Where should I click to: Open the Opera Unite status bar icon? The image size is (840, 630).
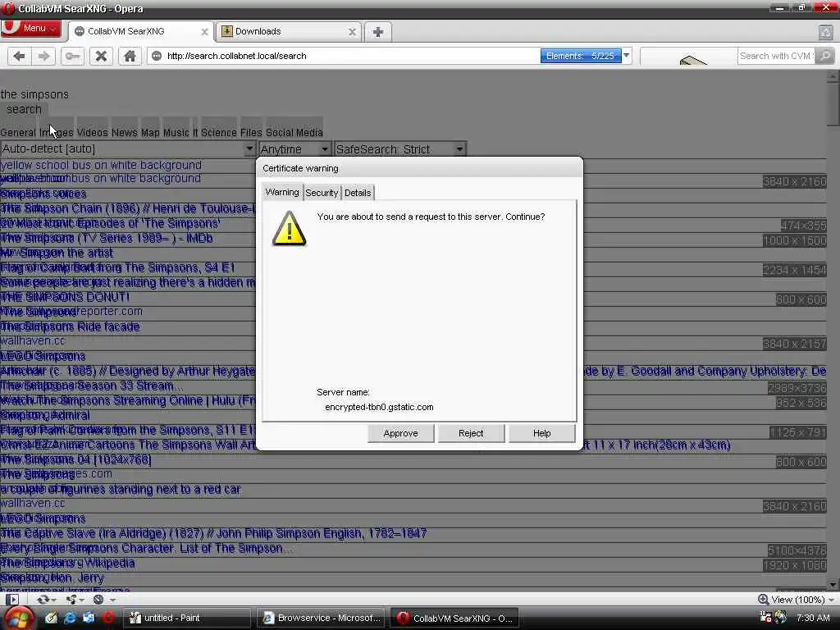click(71, 600)
